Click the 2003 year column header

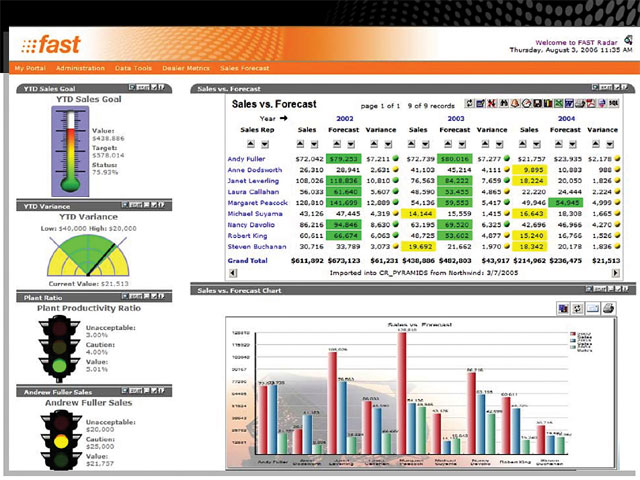tap(456, 118)
